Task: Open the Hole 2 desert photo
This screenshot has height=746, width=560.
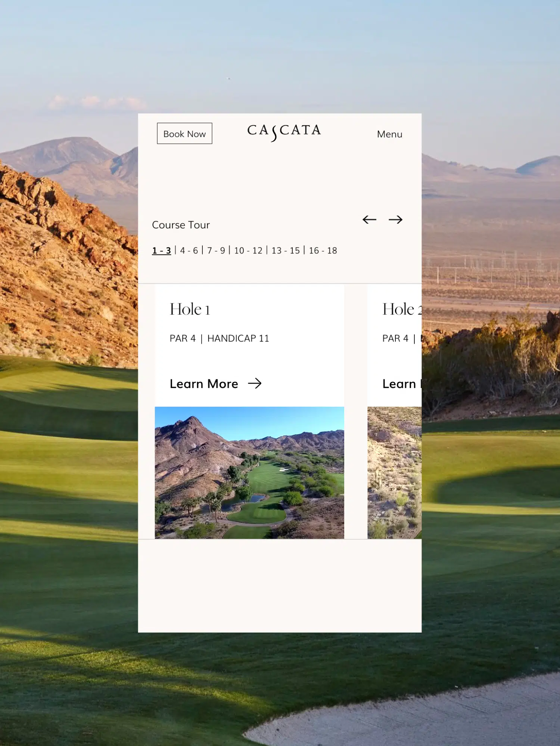Action: (x=394, y=472)
